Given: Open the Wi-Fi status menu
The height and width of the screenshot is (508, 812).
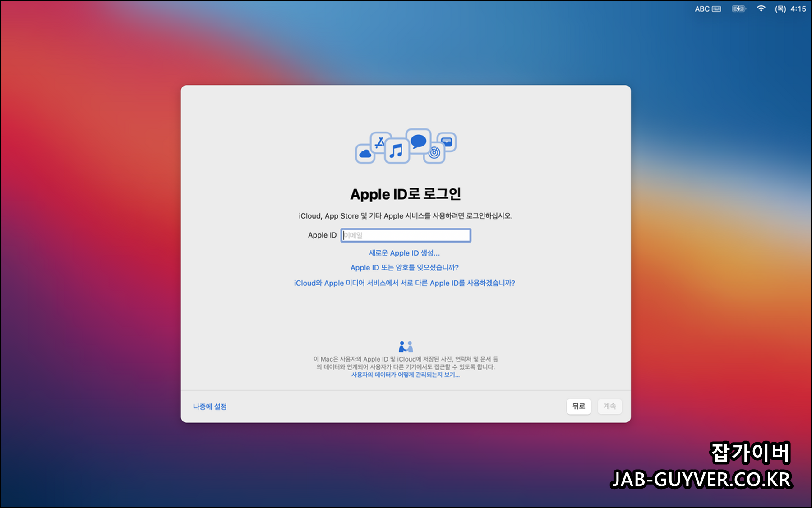Looking at the screenshot, I should pos(761,9).
